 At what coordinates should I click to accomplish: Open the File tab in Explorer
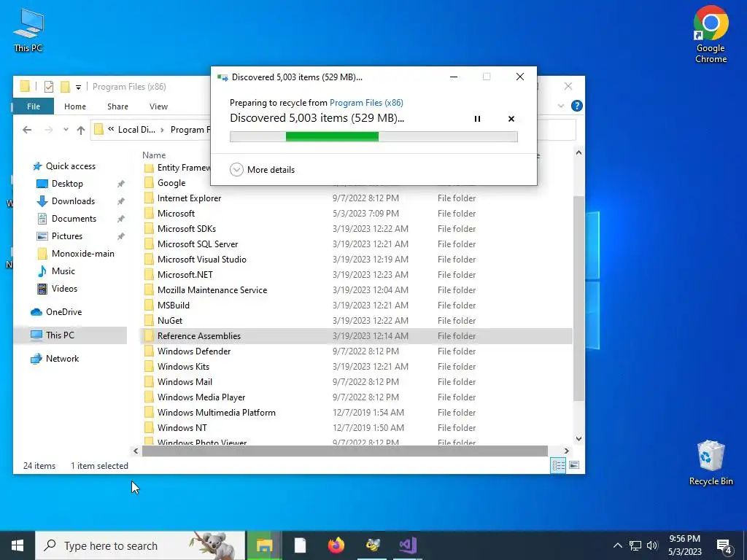(34, 106)
